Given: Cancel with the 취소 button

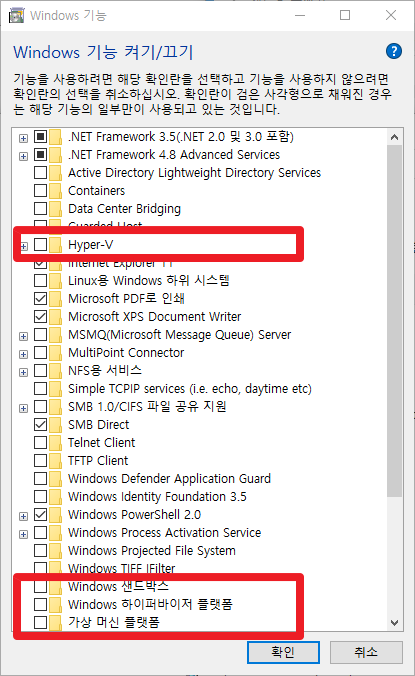Looking at the screenshot, I should 366,652.
